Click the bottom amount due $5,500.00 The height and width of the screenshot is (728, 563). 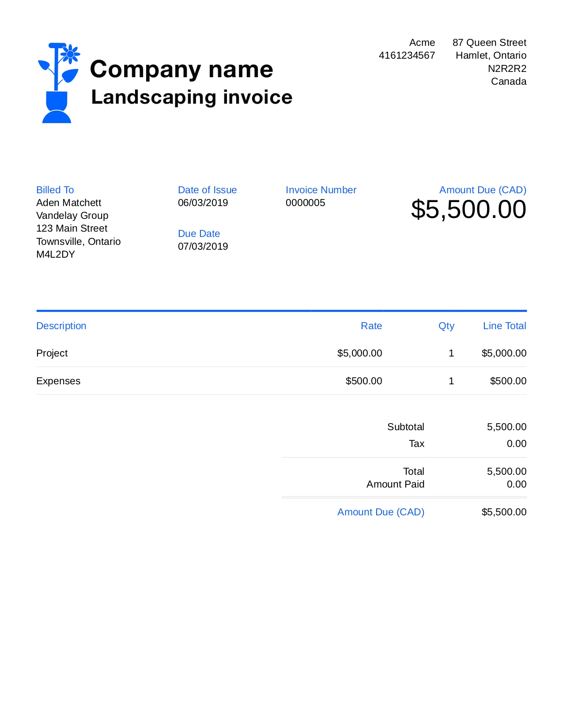[x=504, y=512]
